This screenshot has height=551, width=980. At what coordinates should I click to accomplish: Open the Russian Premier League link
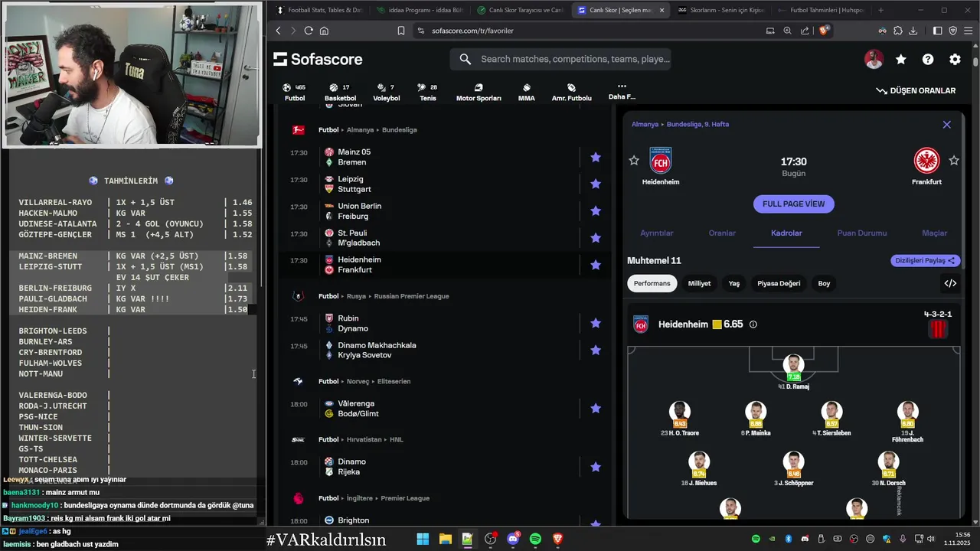pos(410,296)
